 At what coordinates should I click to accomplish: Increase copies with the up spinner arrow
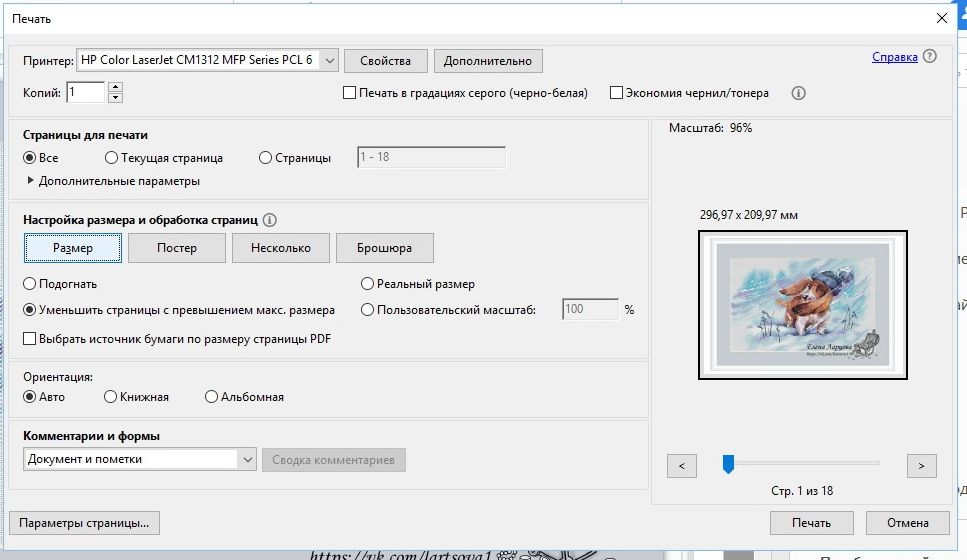coord(115,88)
